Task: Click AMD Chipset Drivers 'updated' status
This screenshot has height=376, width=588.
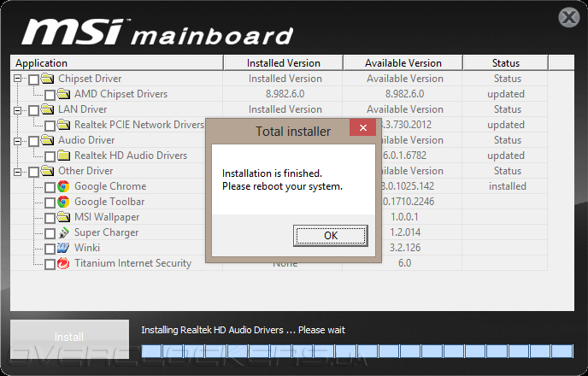Action: [506, 94]
